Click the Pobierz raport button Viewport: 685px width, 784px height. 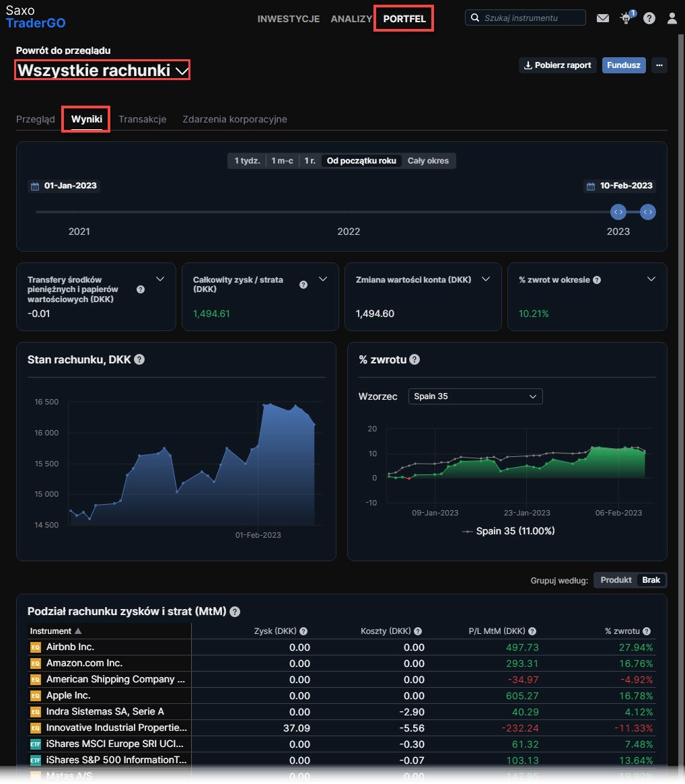[558, 65]
